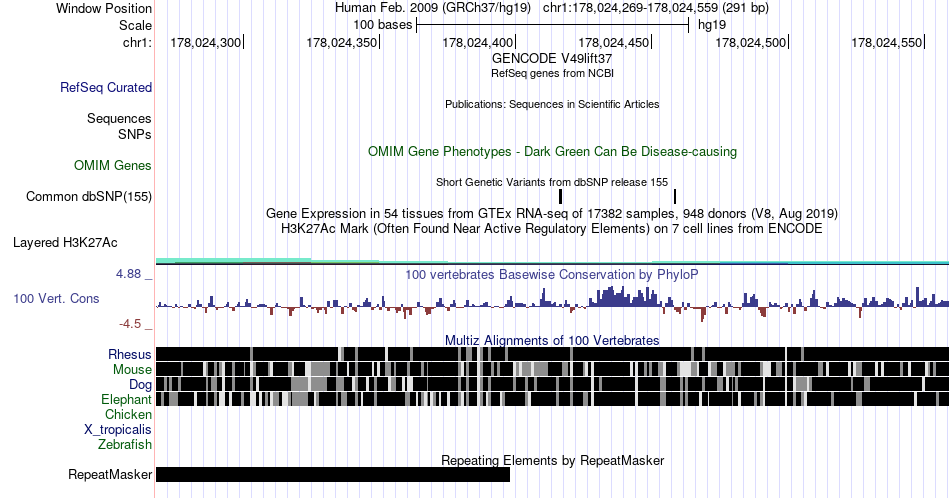Click the H3K27Ac Mark ENCODE title
Image resolution: width=950 pixels, height=498 pixels.
coord(552,228)
